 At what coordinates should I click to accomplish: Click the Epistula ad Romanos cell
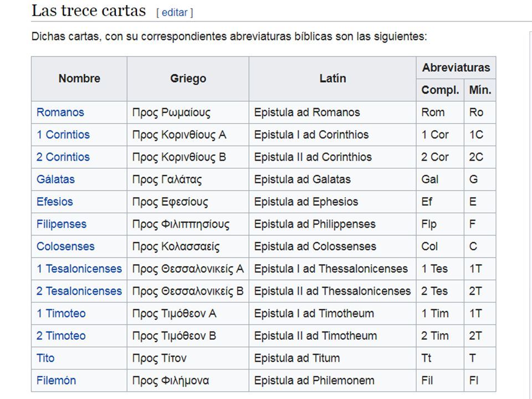[x=332, y=112]
